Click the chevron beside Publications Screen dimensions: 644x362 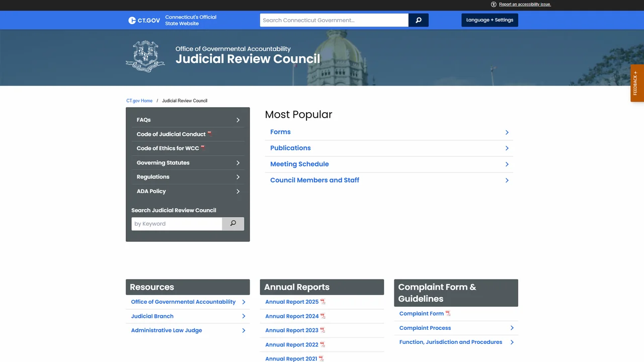[x=507, y=148]
